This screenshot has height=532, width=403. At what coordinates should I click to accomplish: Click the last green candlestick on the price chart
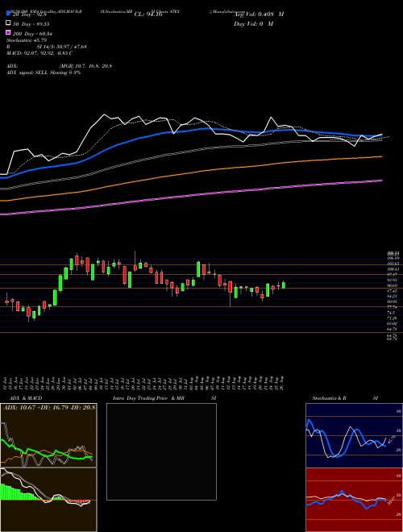284,285
